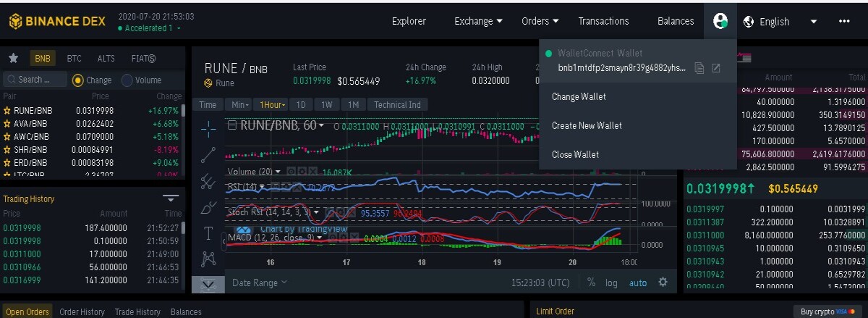The height and width of the screenshot is (318, 868).
Task: Open chart settings gear icon
Action: click(663, 283)
